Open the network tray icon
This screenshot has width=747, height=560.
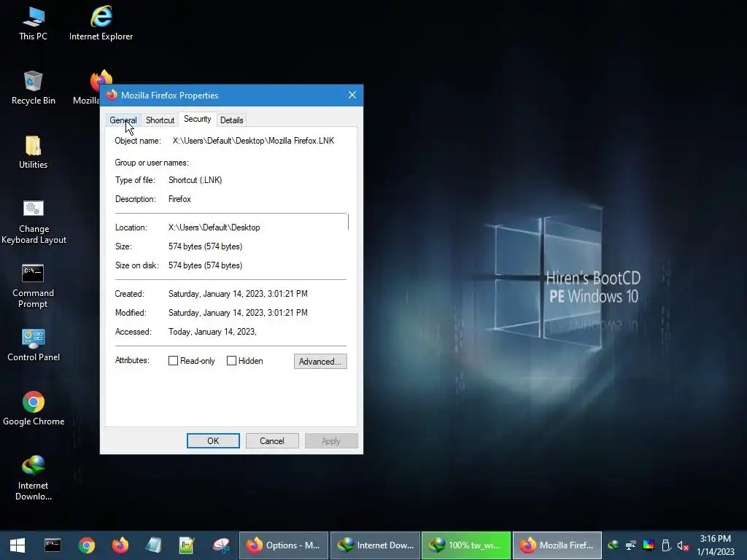tap(631, 545)
